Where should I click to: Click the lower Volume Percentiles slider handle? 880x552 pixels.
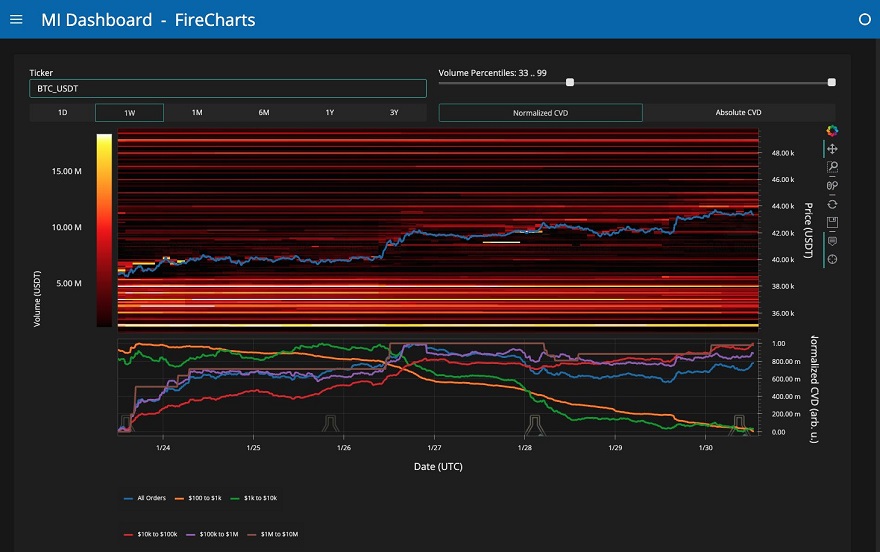[x=570, y=83]
